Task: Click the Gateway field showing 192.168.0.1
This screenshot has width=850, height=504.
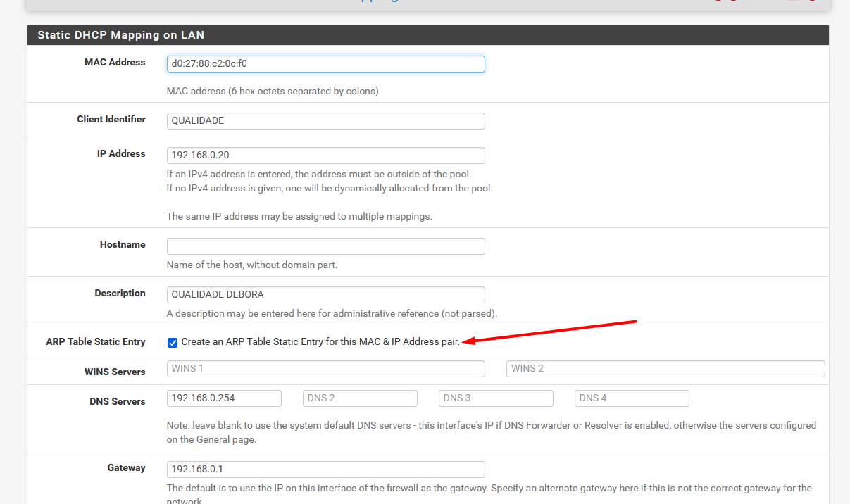Action: click(325, 470)
